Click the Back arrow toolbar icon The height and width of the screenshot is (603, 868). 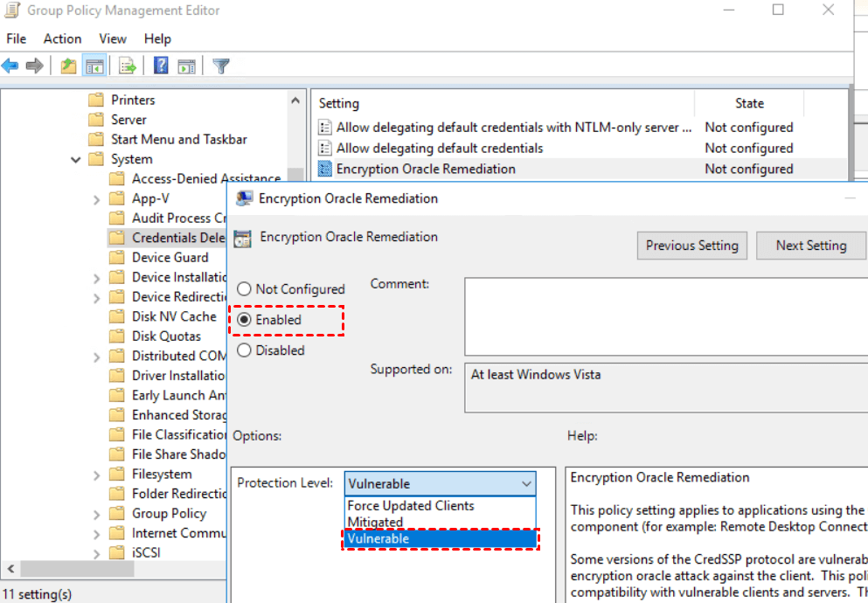pyautogui.click(x=10, y=66)
